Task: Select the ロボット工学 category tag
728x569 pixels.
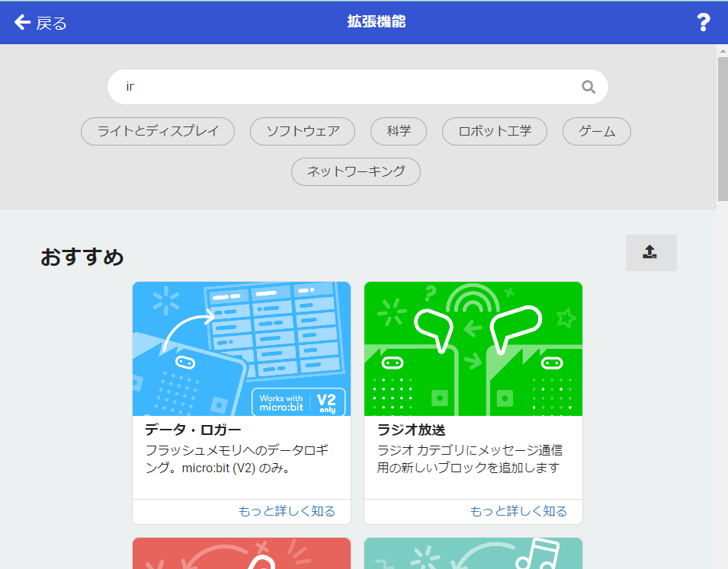Action: (x=495, y=131)
